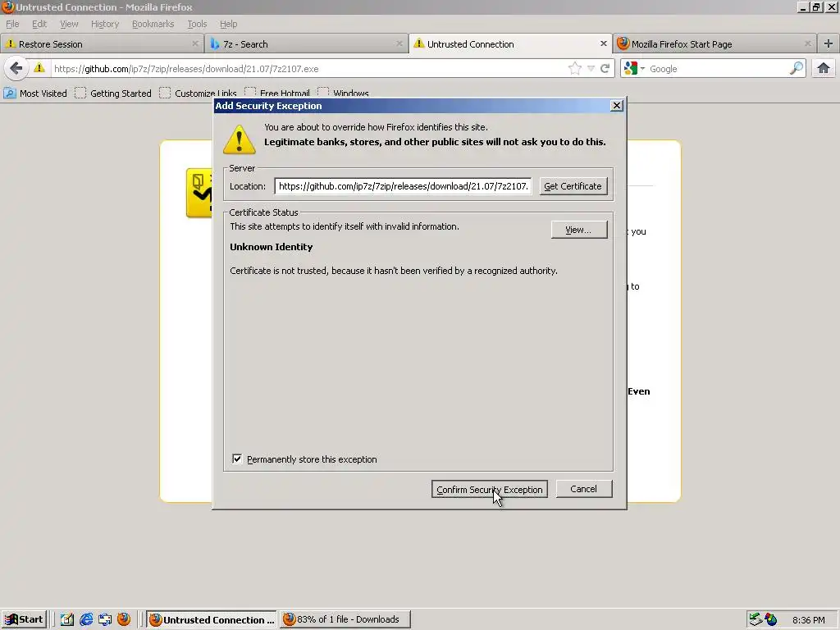840x630 pixels.
Task: Close the 7z - Search tab
Action: coord(399,44)
